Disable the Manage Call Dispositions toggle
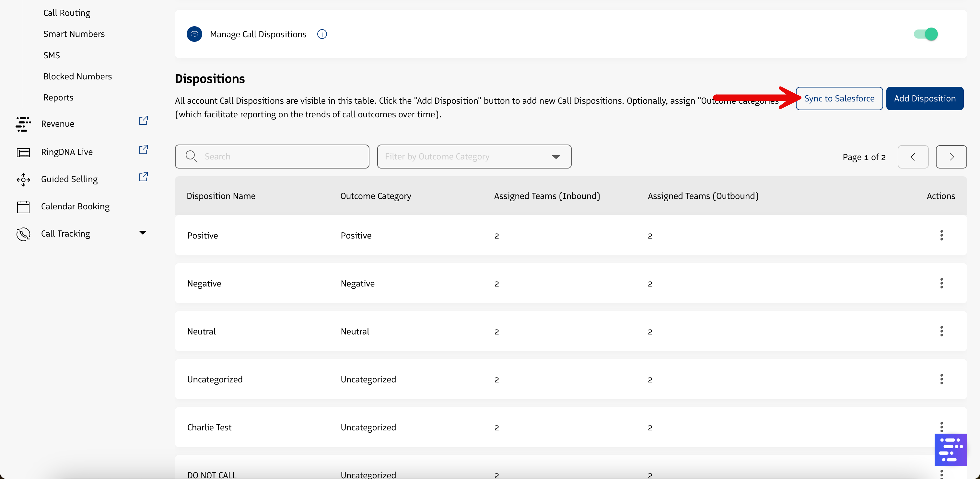 tap(926, 34)
